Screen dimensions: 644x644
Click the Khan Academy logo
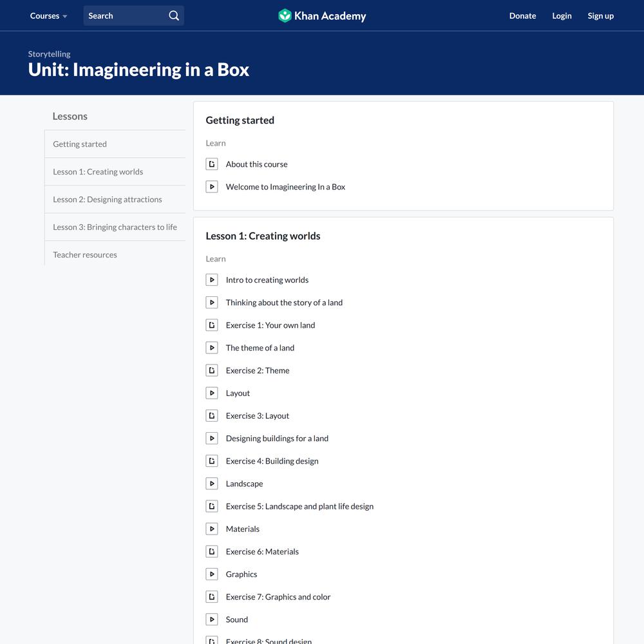322,15
